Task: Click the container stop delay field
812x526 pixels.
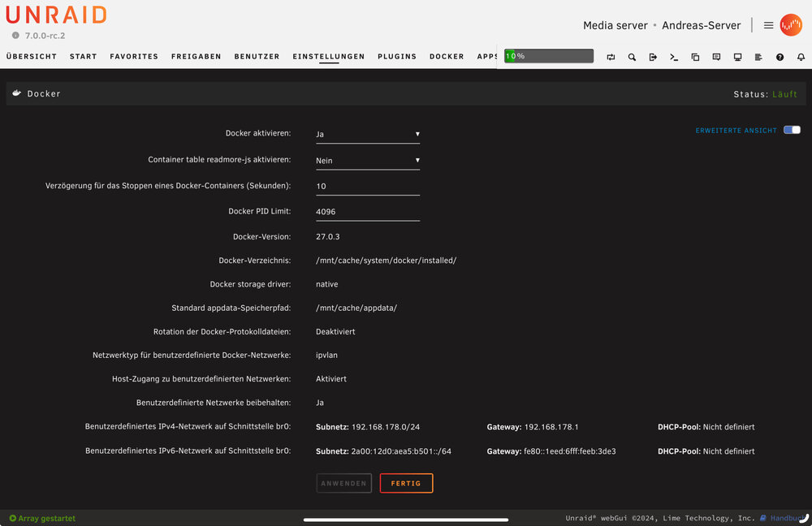Action: coord(368,187)
